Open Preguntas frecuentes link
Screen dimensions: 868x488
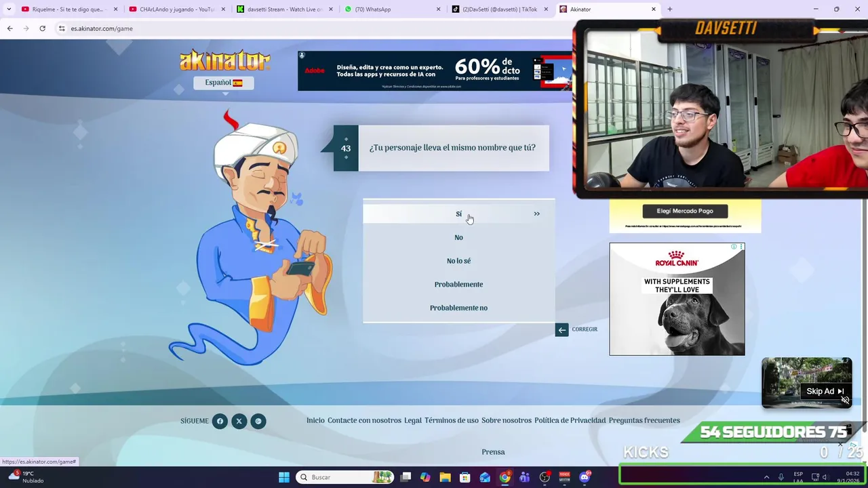click(x=644, y=420)
